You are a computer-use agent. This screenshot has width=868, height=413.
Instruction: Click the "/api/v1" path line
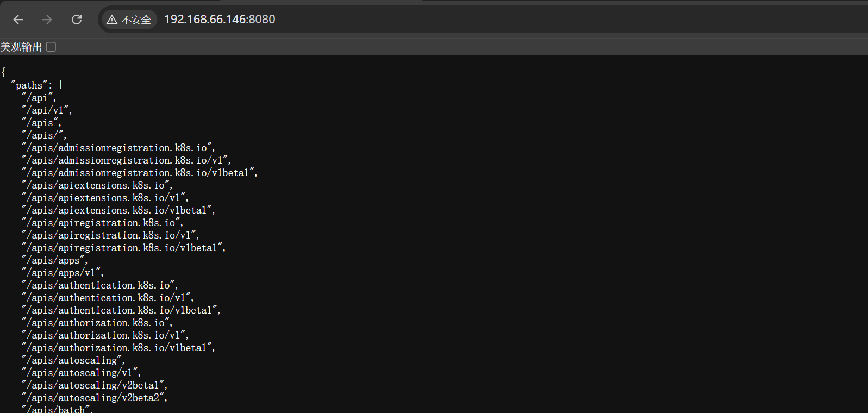coord(47,110)
